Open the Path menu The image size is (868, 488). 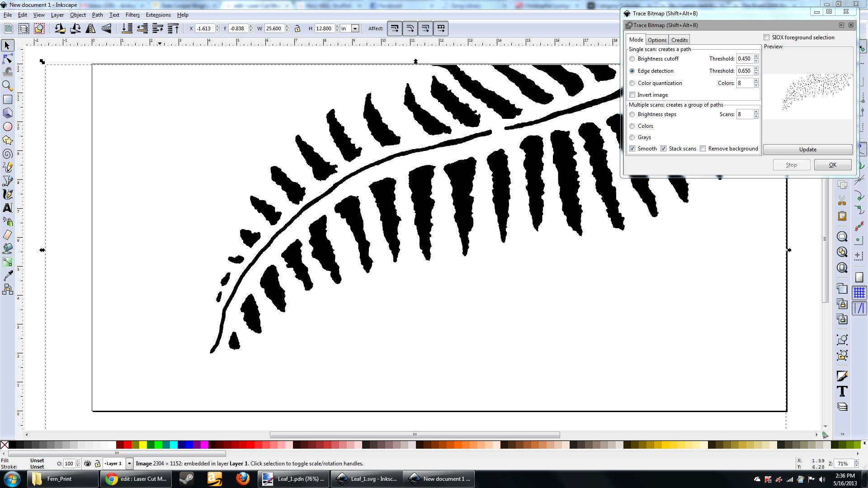[x=97, y=15]
